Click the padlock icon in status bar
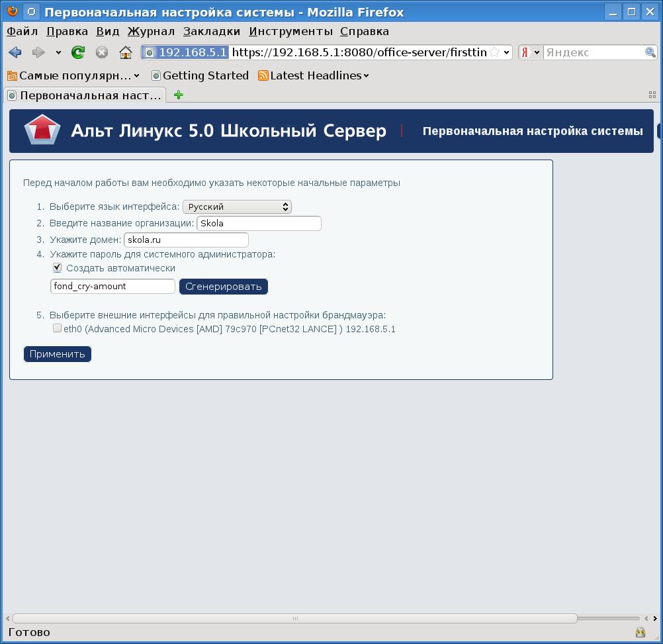 coord(640,632)
